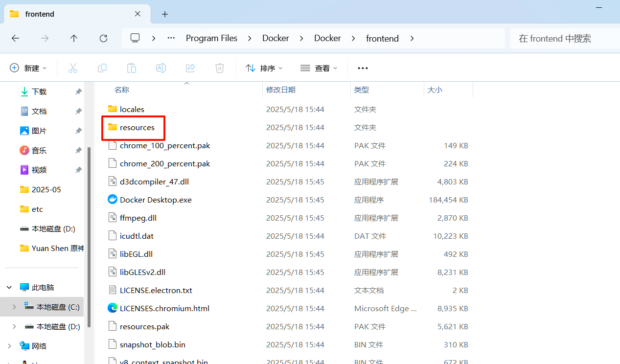Viewport: 620px width, 364px height.
Task: Click the Share icon in toolbar
Action: [190, 68]
